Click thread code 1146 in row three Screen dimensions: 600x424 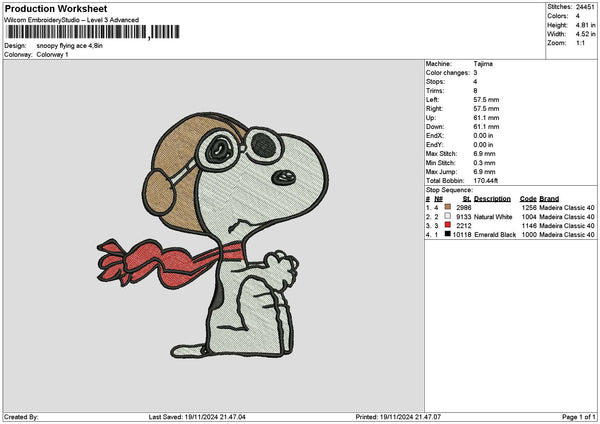click(x=529, y=226)
